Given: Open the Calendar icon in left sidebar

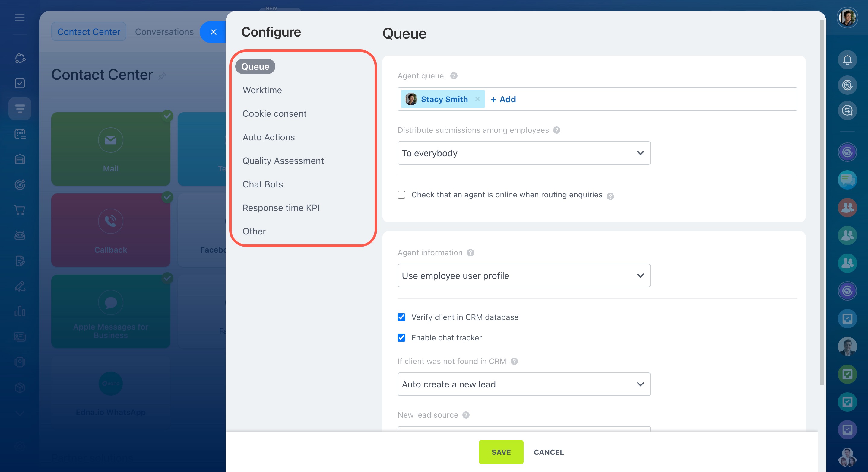Looking at the screenshot, I should [x=20, y=134].
